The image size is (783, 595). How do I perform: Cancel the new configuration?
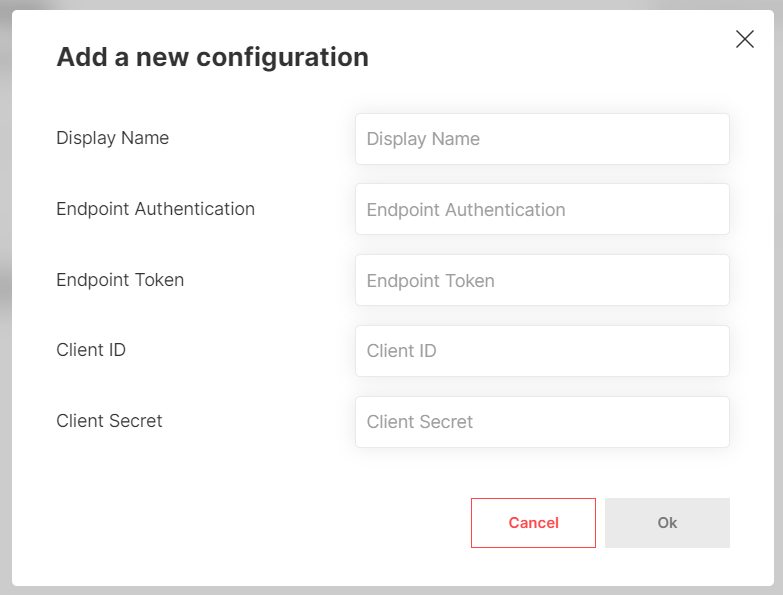coord(533,523)
